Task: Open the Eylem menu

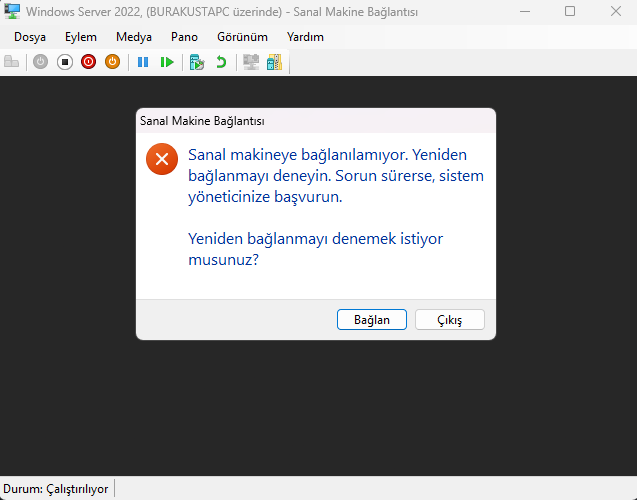Action: (x=81, y=37)
